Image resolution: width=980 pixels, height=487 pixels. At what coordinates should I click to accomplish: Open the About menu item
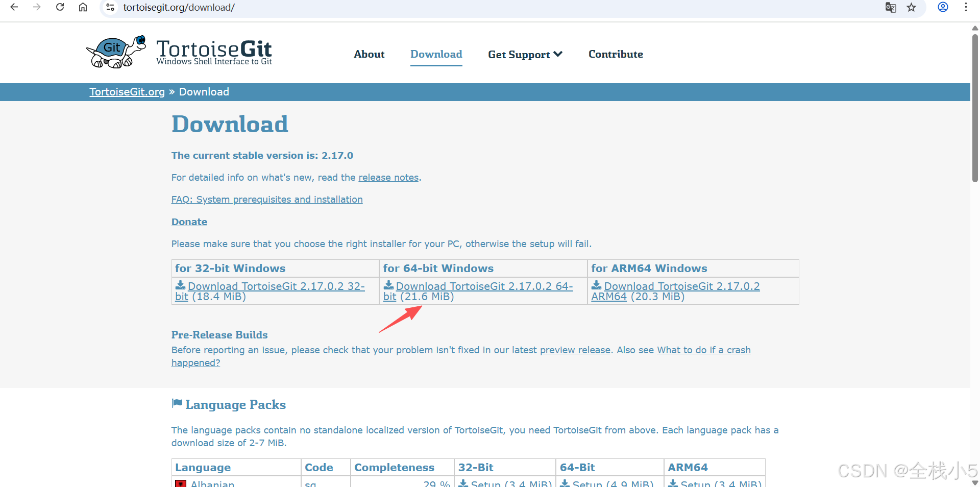point(369,54)
